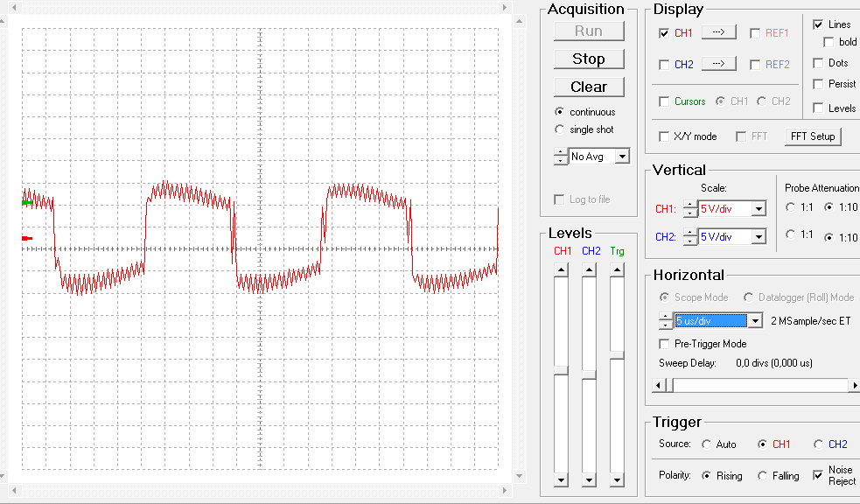This screenshot has height=504, width=860.
Task: Click sweep delay scrollbar right arrow
Action: pyautogui.click(x=855, y=386)
